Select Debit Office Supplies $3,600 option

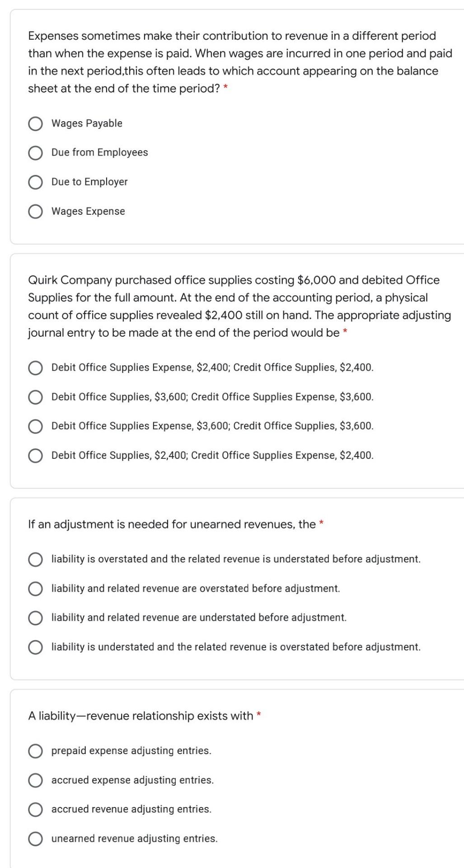(36, 397)
